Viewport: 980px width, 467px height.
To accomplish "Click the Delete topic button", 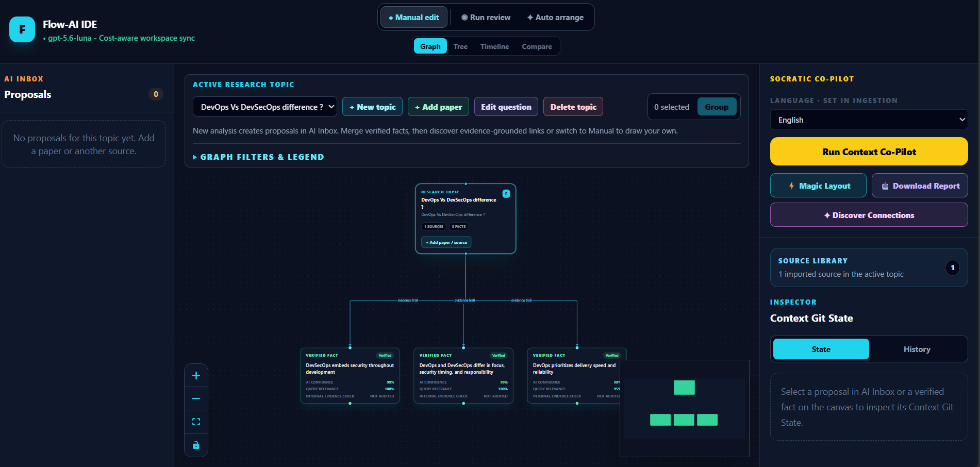I will (x=573, y=107).
